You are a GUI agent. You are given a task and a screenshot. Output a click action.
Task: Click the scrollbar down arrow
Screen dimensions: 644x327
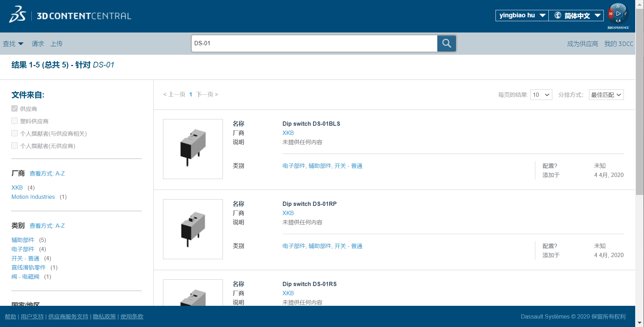(x=639, y=323)
